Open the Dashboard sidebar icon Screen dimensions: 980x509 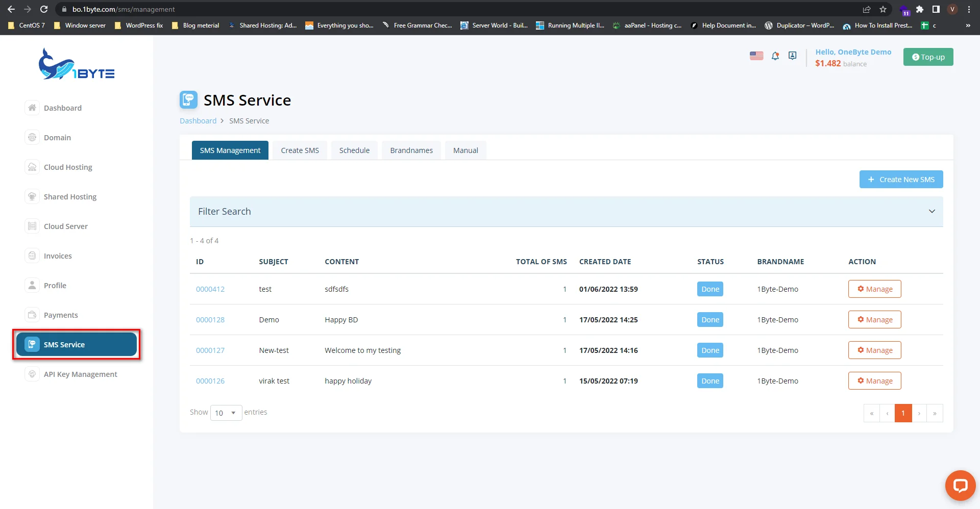32,108
